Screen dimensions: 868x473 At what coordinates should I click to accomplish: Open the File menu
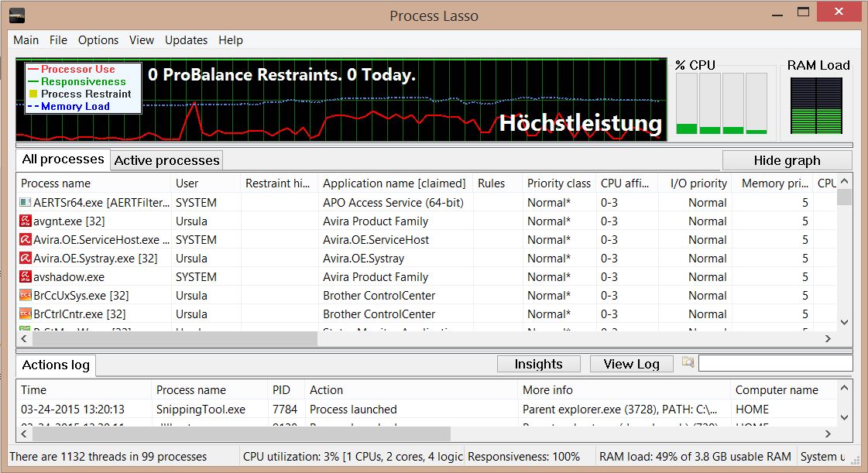point(58,39)
